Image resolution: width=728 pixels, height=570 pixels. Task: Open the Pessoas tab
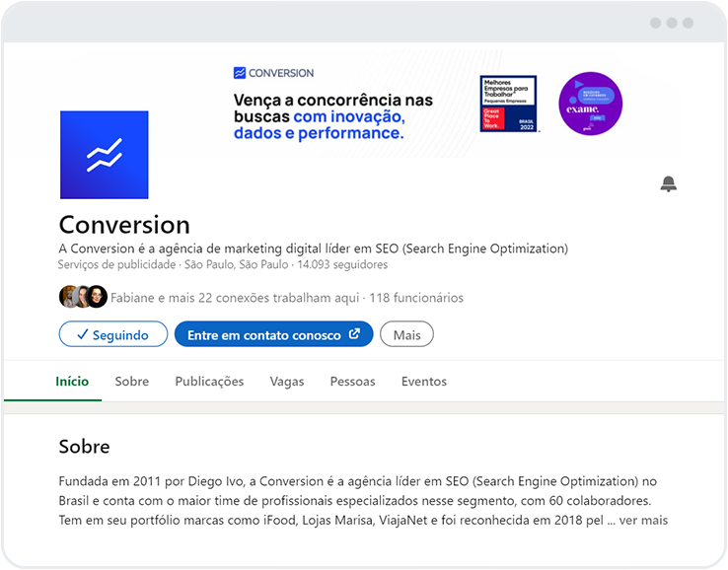tap(352, 381)
